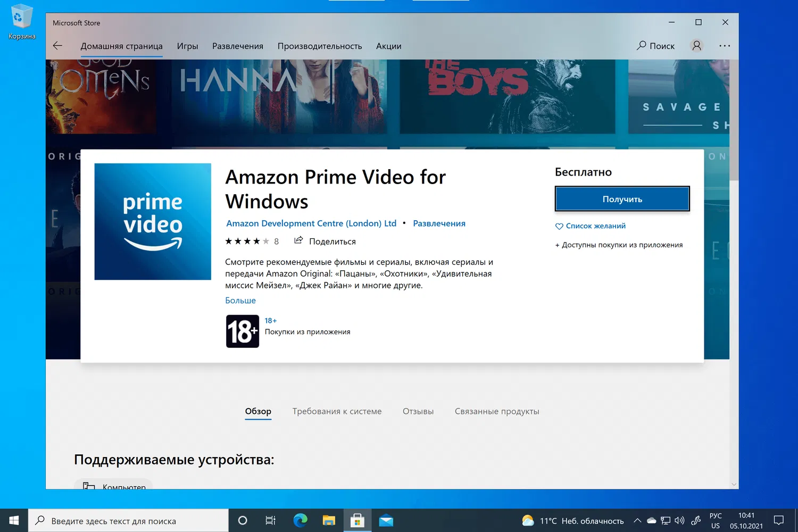
Task: Open network settings tray icon
Action: tap(666, 521)
